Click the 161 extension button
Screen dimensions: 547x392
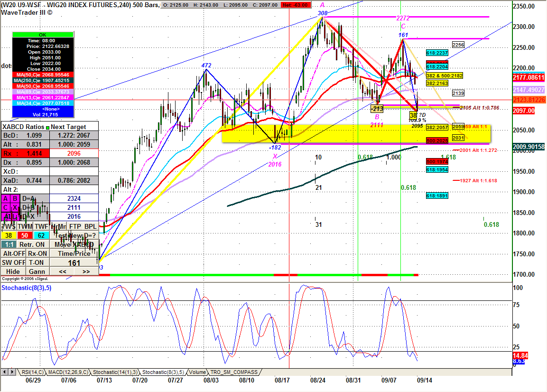pyautogui.click(x=74, y=262)
